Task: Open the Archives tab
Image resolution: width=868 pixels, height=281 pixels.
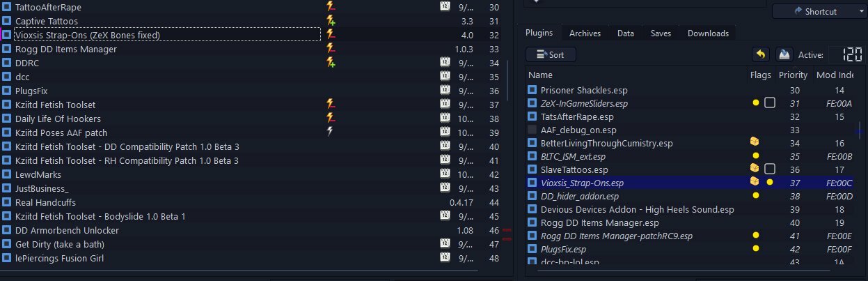Action: coord(585,33)
